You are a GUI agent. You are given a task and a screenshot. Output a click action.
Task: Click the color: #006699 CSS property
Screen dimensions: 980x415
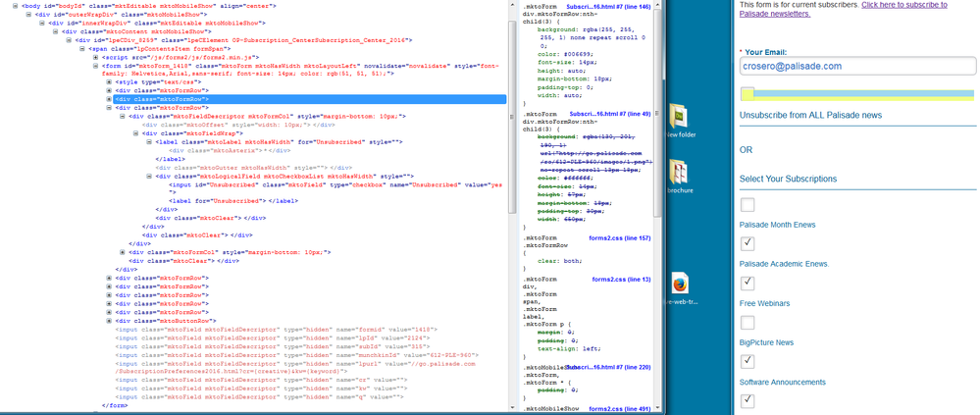pyautogui.click(x=566, y=54)
